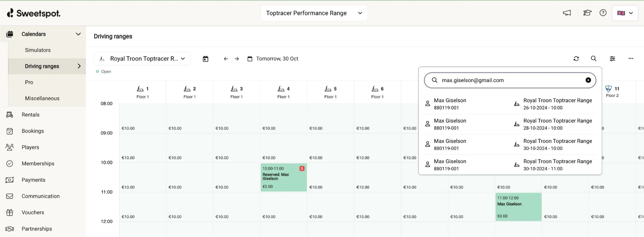Click the Partnerships handshake icon
This screenshot has width=644, height=237.
[x=10, y=229]
